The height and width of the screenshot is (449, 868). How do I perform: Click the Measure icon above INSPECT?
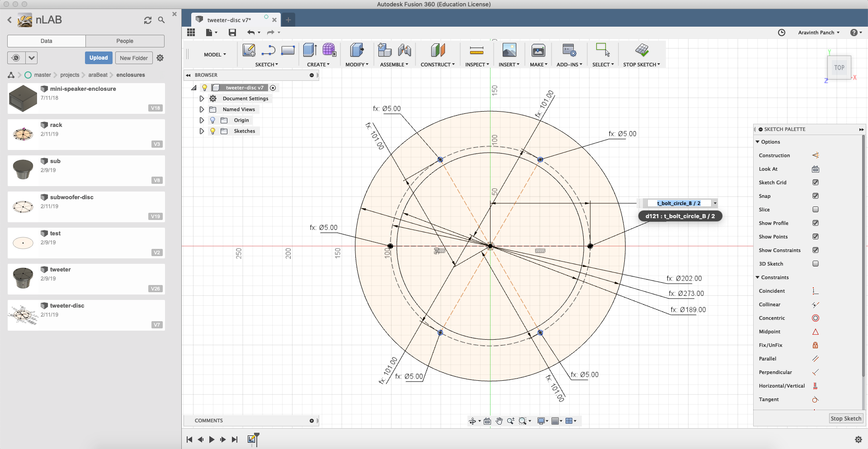coord(476,50)
